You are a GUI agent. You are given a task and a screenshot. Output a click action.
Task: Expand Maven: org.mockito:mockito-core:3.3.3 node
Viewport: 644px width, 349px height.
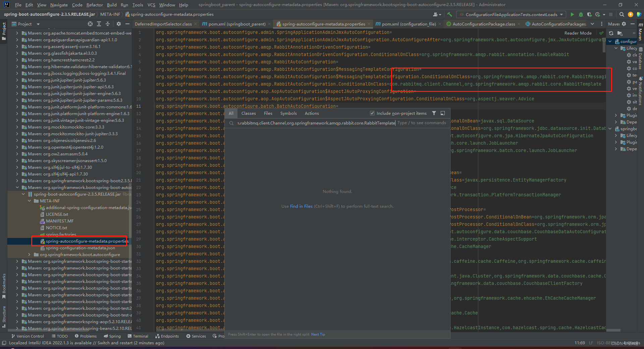click(x=17, y=127)
